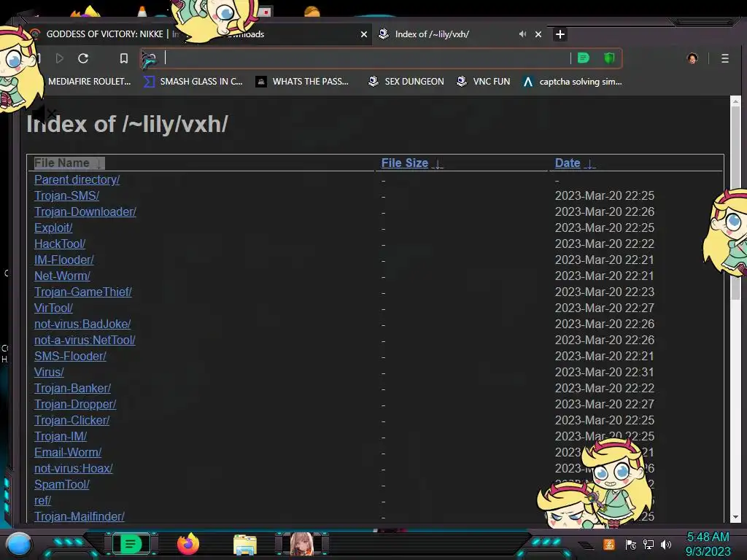
Task: Click the orange Java tray icon
Action: point(609,544)
